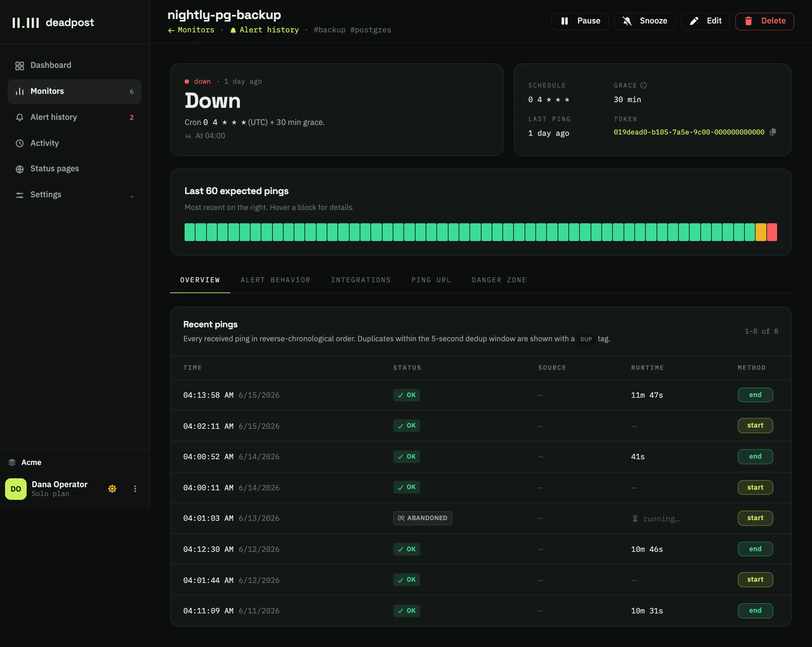Click the Settings sliders icon
Viewport: 812px width, 647px height.
(x=20, y=195)
